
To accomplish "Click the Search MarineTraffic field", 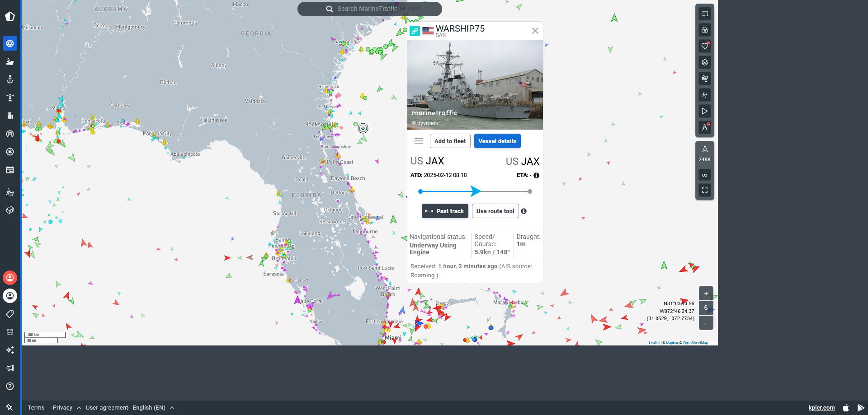I will click(x=369, y=9).
